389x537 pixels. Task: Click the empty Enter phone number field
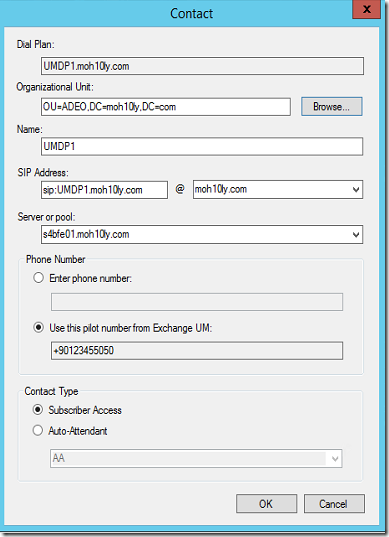(x=197, y=302)
